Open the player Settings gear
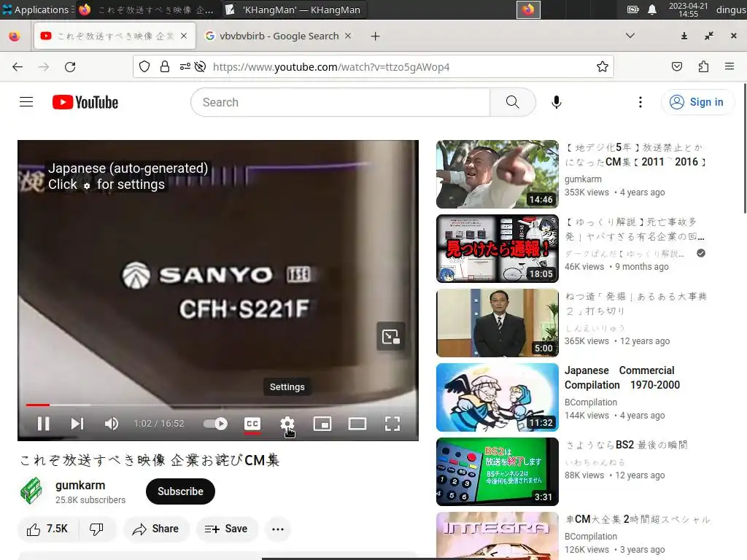This screenshot has width=747, height=560. [287, 424]
